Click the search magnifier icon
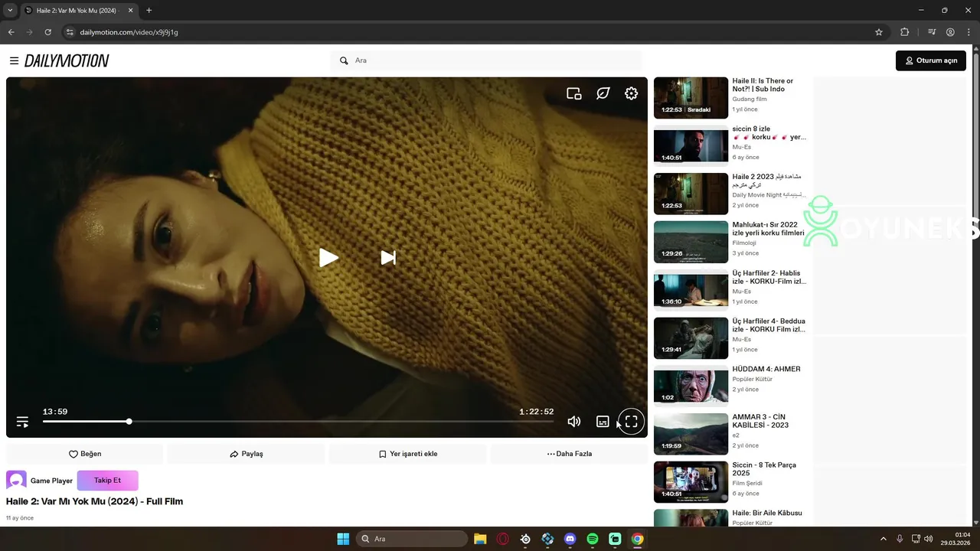The width and height of the screenshot is (980, 551). [344, 60]
